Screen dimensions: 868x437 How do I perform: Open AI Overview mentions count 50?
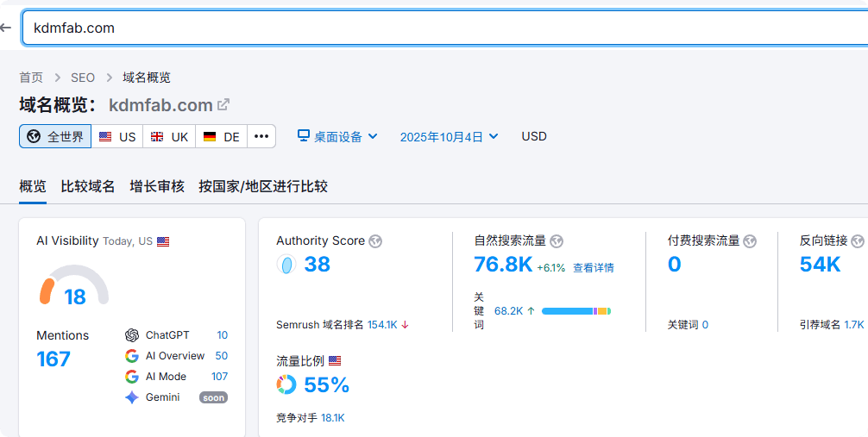pyautogui.click(x=222, y=356)
